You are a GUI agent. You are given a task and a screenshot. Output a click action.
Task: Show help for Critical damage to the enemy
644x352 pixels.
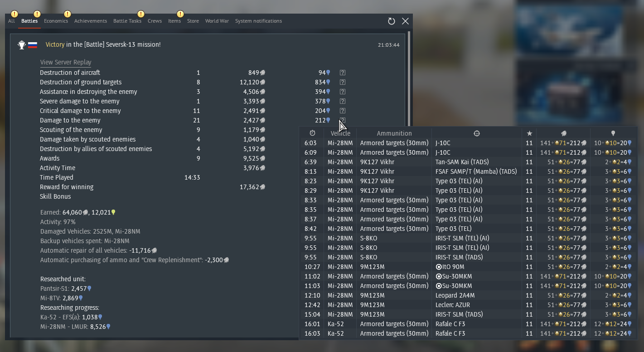(x=343, y=111)
